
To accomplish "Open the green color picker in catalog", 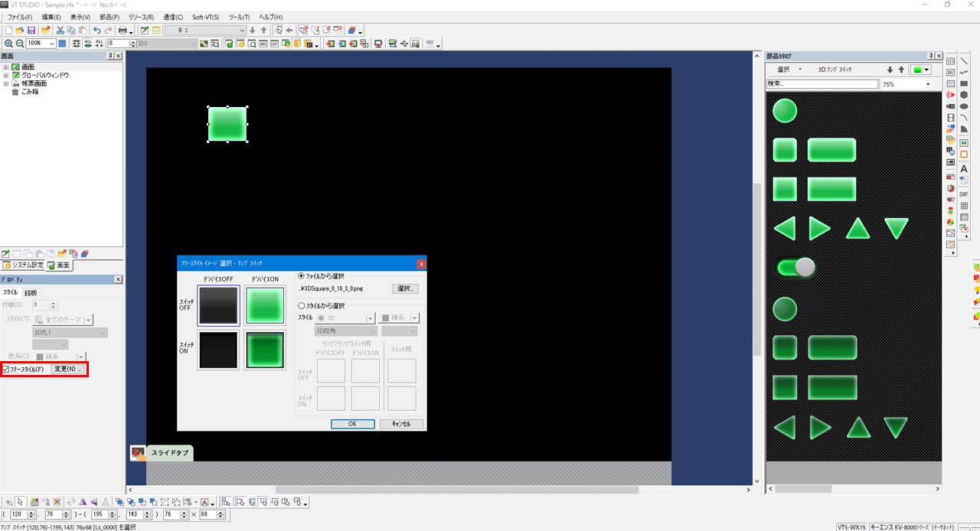I will 921,70.
